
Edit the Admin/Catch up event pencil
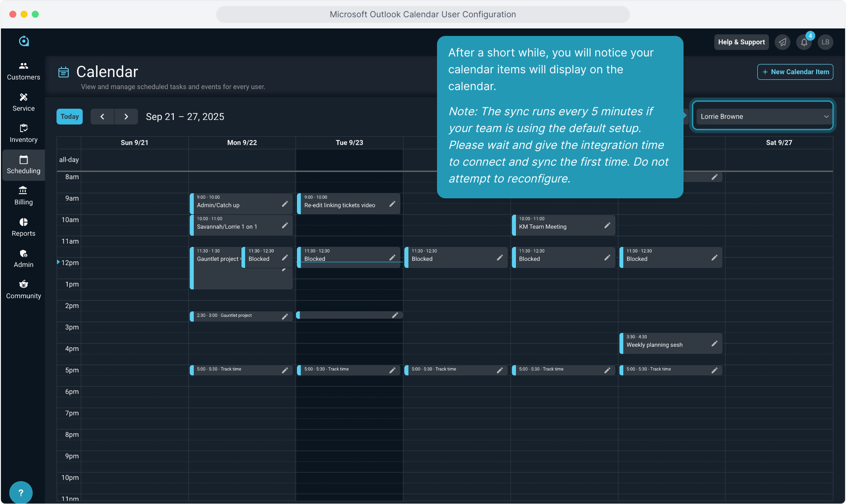[285, 204]
